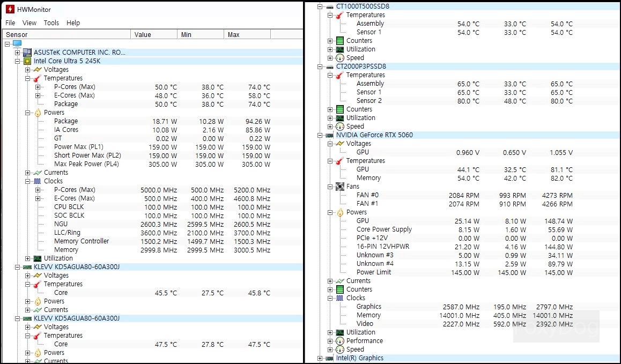This screenshot has width=621, height=364.
Task: Collapse the CPU Powers section
Action: pyautogui.click(x=27, y=113)
